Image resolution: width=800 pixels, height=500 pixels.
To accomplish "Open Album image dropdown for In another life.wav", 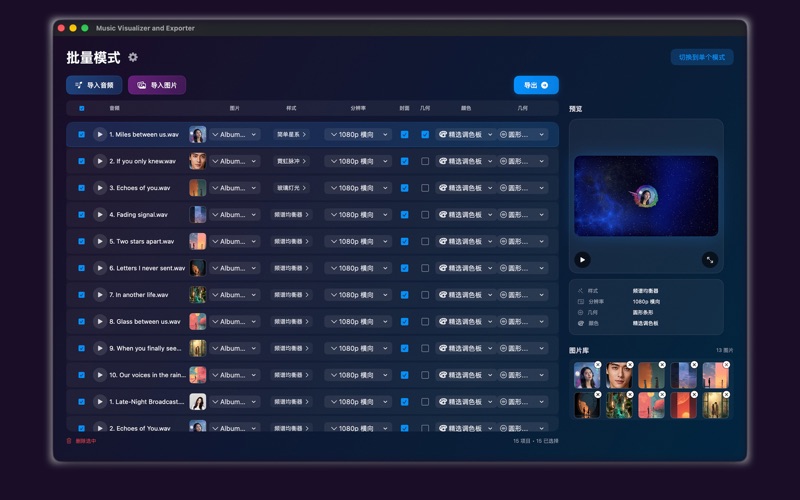I will pyautogui.click(x=234, y=295).
